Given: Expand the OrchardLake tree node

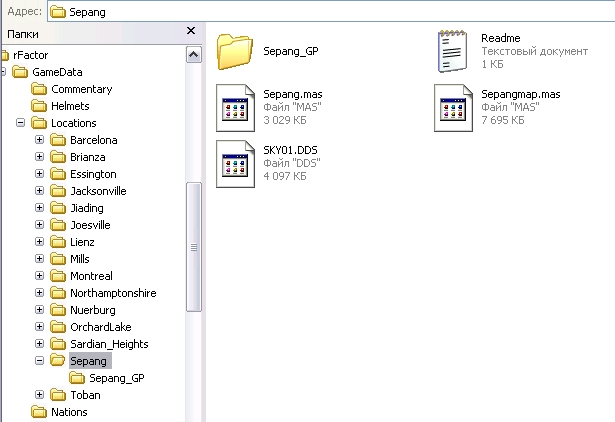Looking at the screenshot, I should pos(39,327).
